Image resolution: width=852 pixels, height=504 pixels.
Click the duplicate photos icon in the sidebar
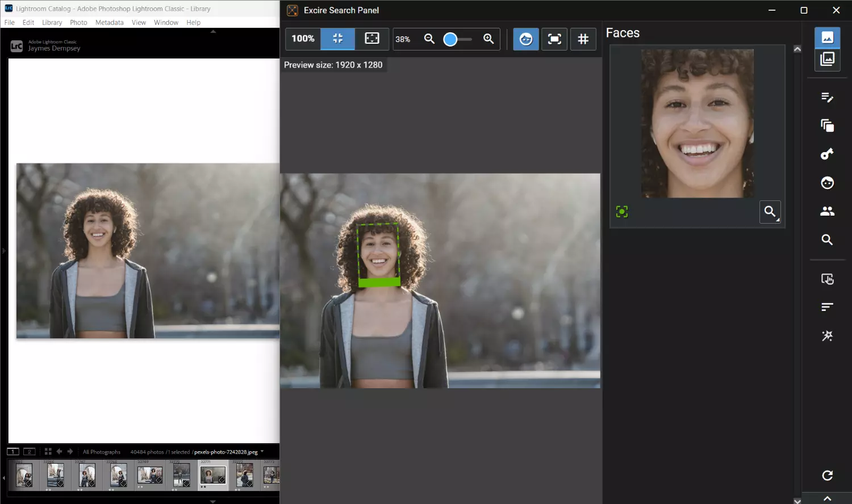[827, 125]
